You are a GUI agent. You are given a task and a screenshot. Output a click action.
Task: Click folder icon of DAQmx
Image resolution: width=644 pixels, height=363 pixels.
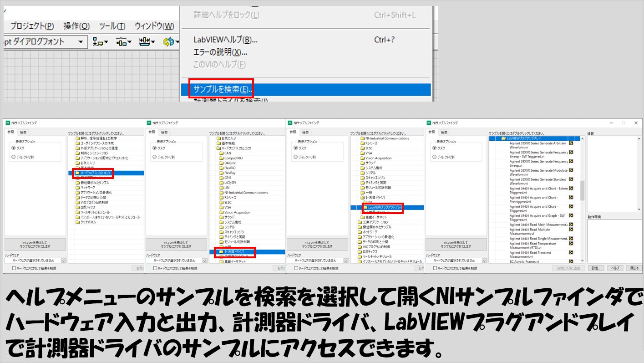coord(221,163)
